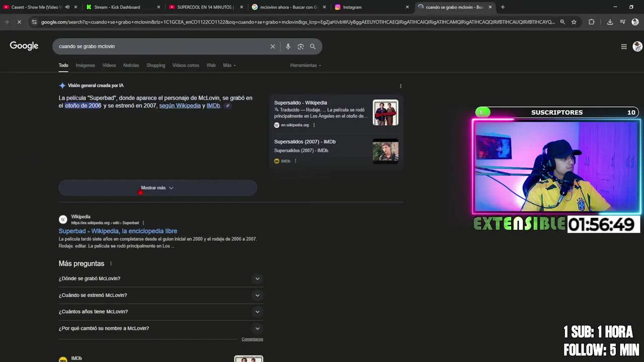This screenshot has width=644, height=362.
Task: Switch to the Shopping tab
Action: pos(155,65)
